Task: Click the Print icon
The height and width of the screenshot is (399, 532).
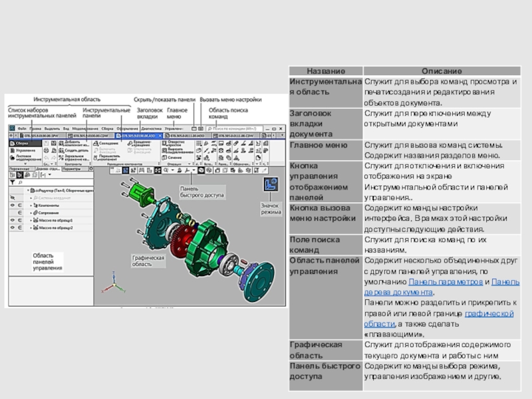Action: [x=46, y=150]
